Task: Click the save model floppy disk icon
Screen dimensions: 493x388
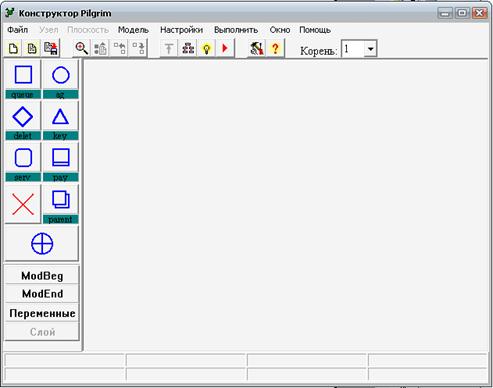Action: 51,49
